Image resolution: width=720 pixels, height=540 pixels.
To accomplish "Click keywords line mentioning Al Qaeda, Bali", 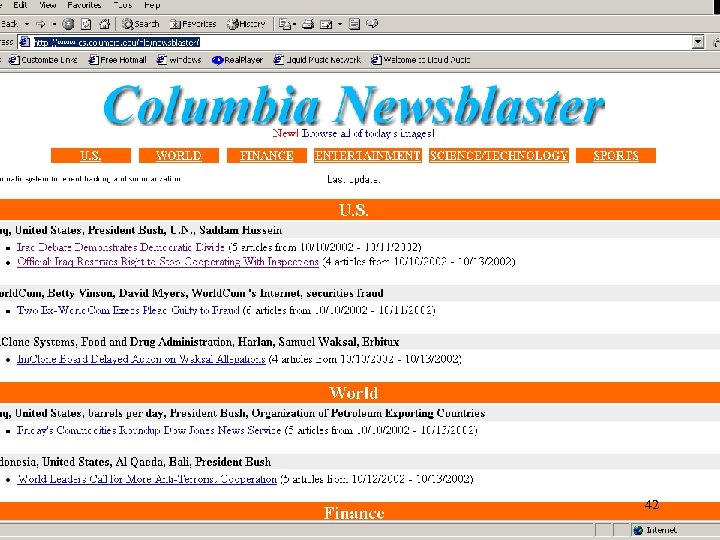I will (135, 461).
